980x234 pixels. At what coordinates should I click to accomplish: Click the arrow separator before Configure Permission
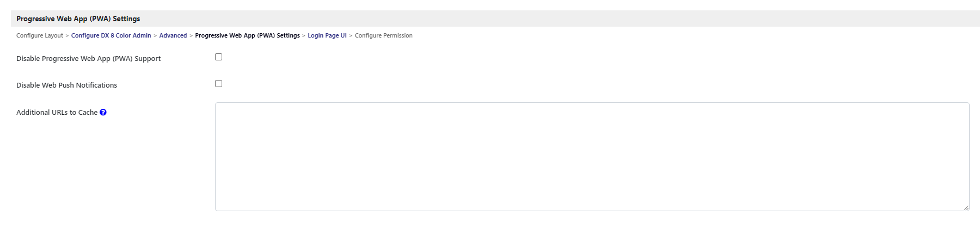351,36
